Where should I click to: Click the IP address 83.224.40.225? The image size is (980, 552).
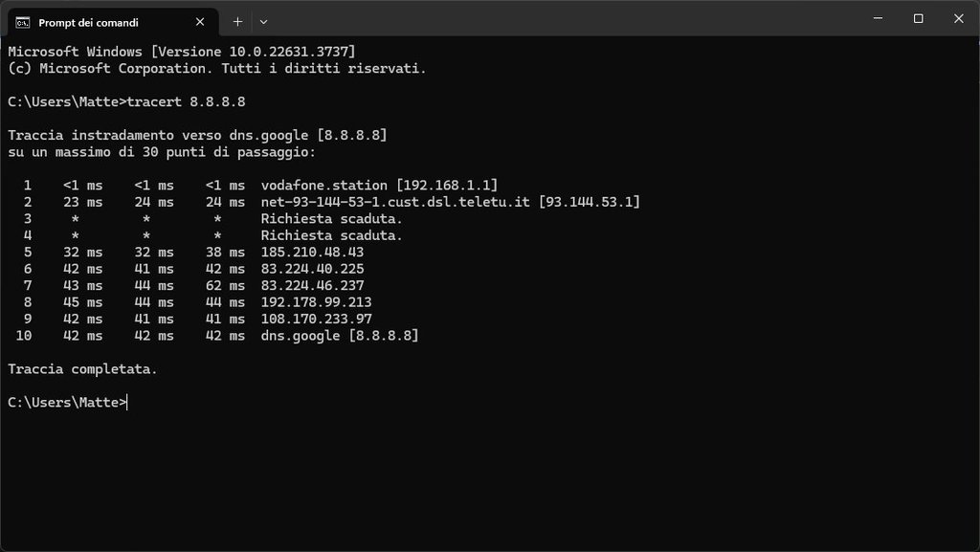(313, 269)
